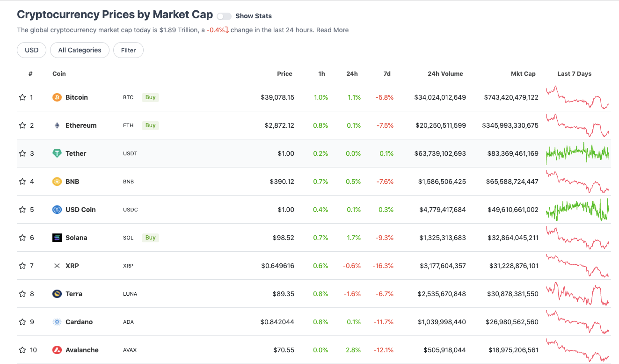Sort by the 24h change column
The image size is (619, 364).
(x=352, y=73)
